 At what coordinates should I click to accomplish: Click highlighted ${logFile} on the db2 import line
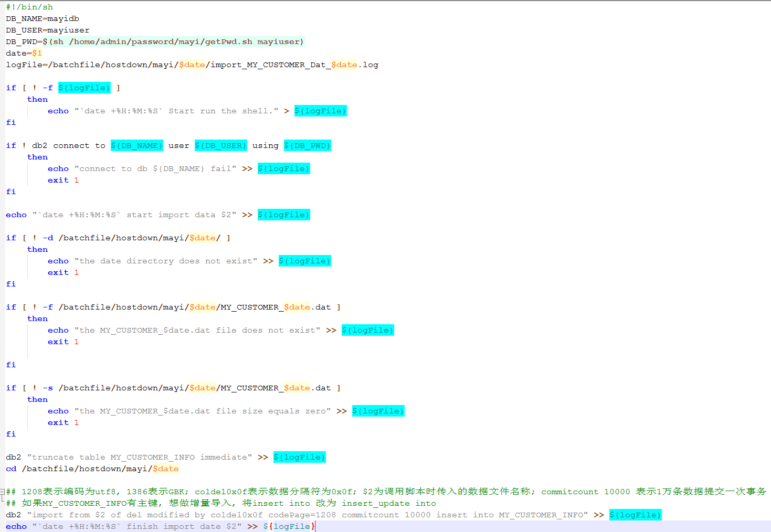[x=636, y=515]
